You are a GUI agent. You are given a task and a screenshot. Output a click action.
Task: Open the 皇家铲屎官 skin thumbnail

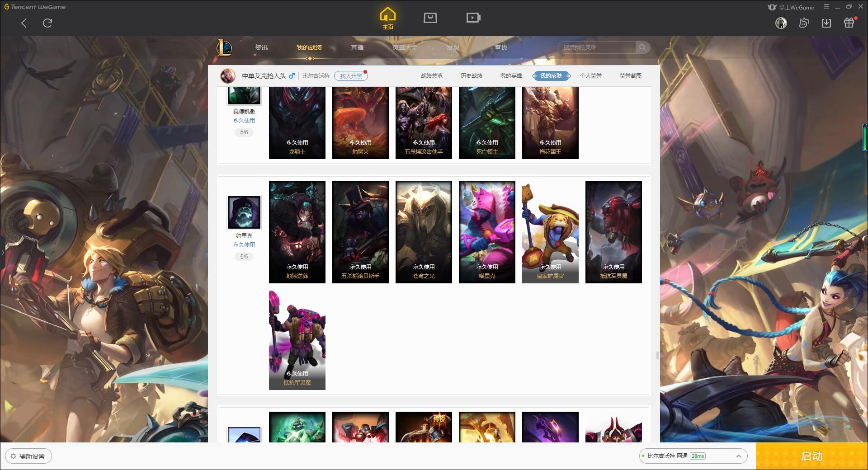point(550,232)
